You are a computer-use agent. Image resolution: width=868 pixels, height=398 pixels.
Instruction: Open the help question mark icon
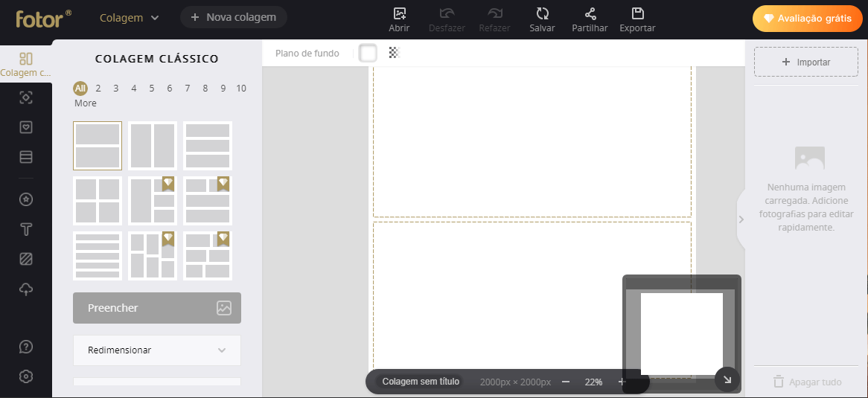[x=26, y=347]
